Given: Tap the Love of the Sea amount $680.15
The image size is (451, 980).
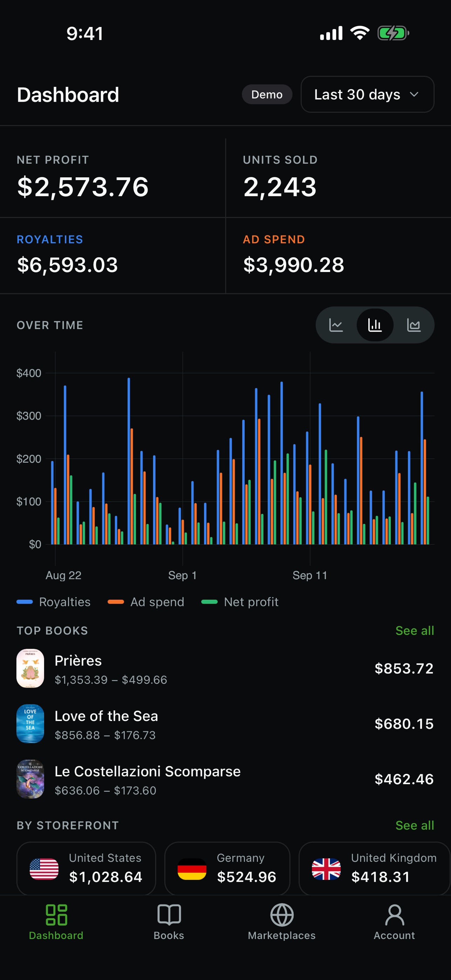Looking at the screenshot, I should [x=404, y=723].
